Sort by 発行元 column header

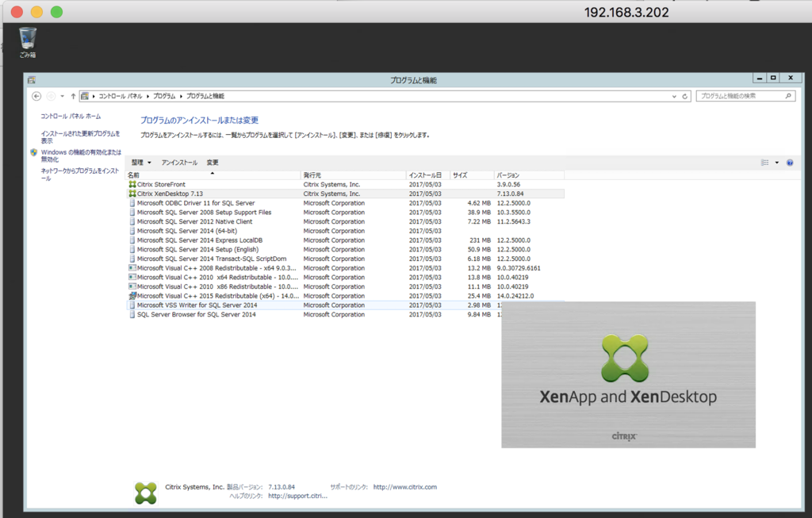coord(353,175)
